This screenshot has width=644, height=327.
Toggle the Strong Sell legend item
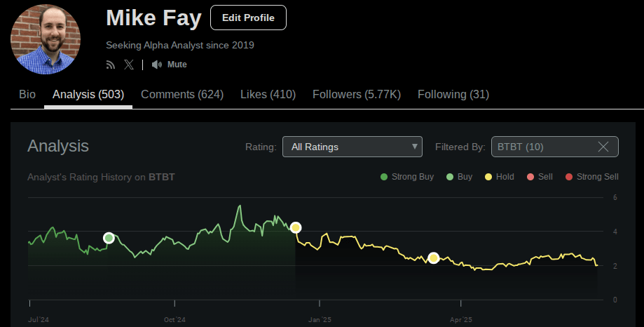click(591, 177)
